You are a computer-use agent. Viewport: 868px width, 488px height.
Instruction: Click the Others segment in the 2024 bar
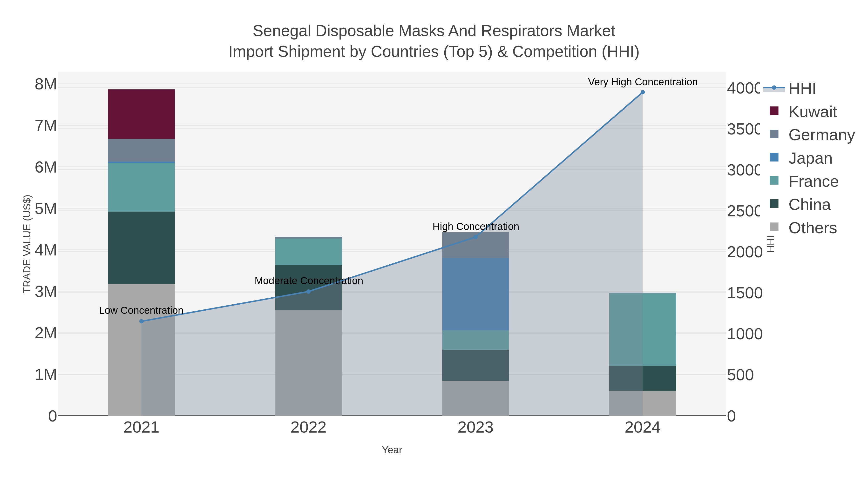[x=643, y=403]
